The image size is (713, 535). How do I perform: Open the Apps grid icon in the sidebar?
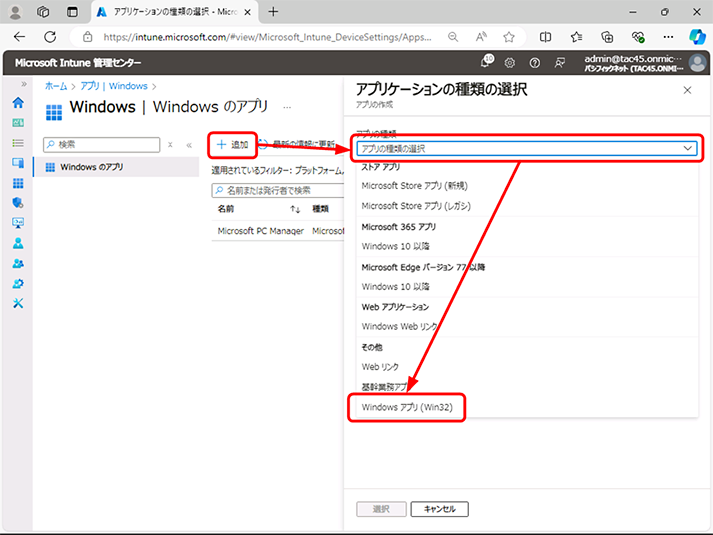[18, 183]
